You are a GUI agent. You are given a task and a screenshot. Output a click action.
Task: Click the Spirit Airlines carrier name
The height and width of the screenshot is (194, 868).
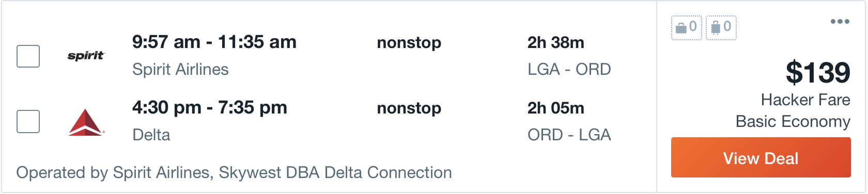point(180,69)
